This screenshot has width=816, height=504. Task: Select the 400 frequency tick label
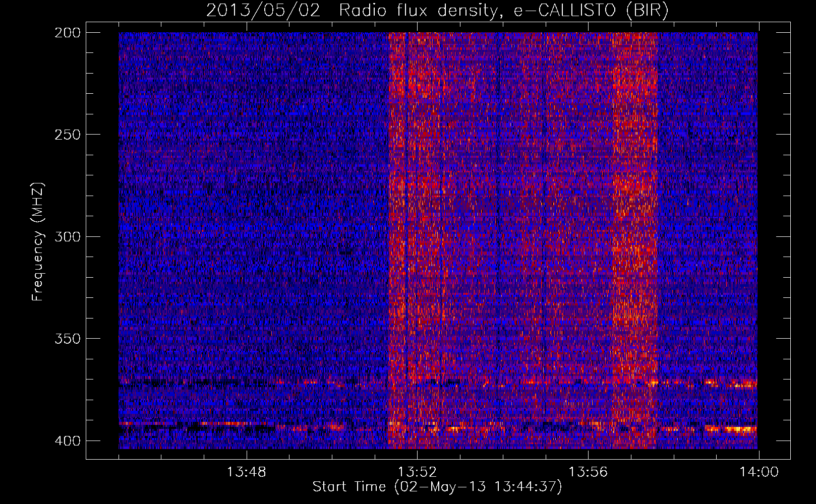coord(67,441)
